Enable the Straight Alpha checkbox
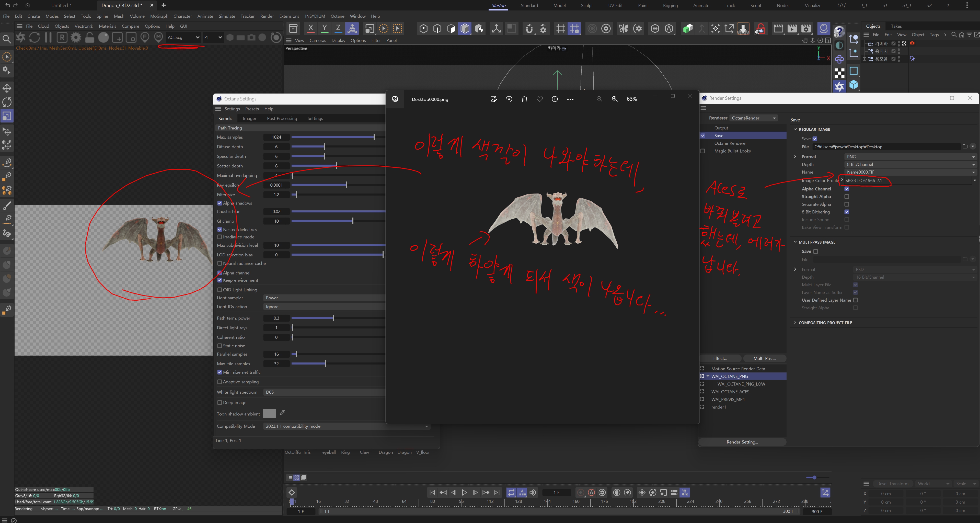This screenshot has width=980, height=523. click(846, 197)
